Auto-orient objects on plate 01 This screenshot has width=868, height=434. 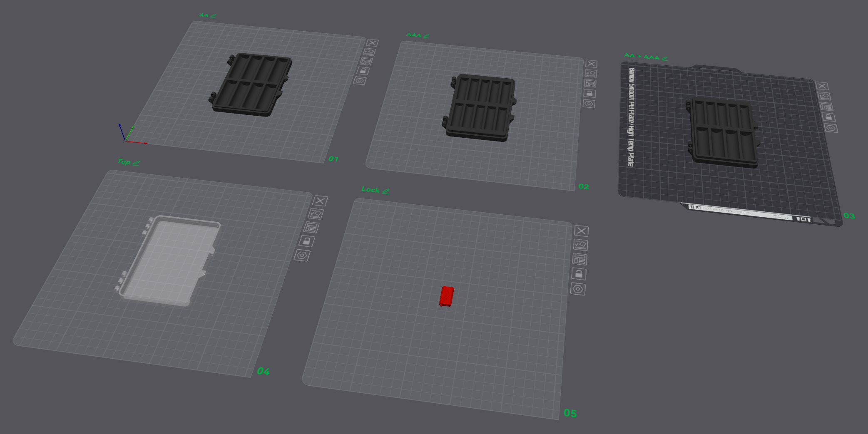tap(369, 52)
